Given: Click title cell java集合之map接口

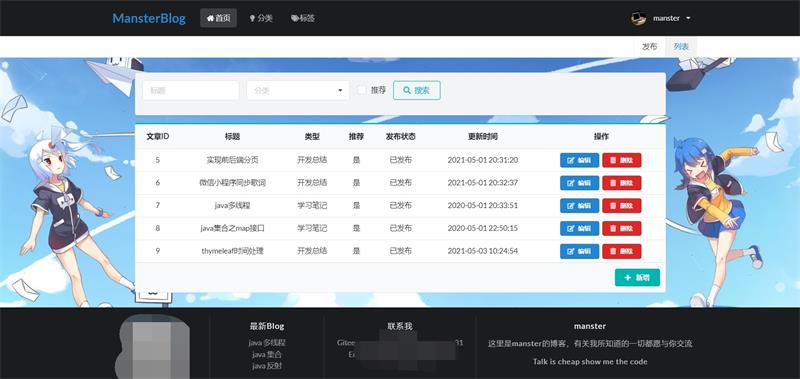Looking at the screenshot, I should [232, 228].
